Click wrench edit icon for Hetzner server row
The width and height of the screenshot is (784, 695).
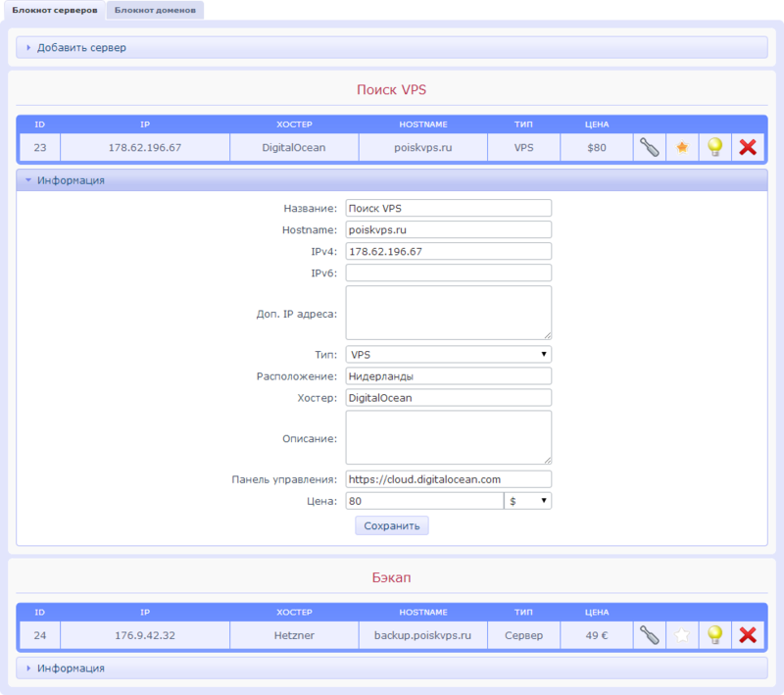click(649, 635)
